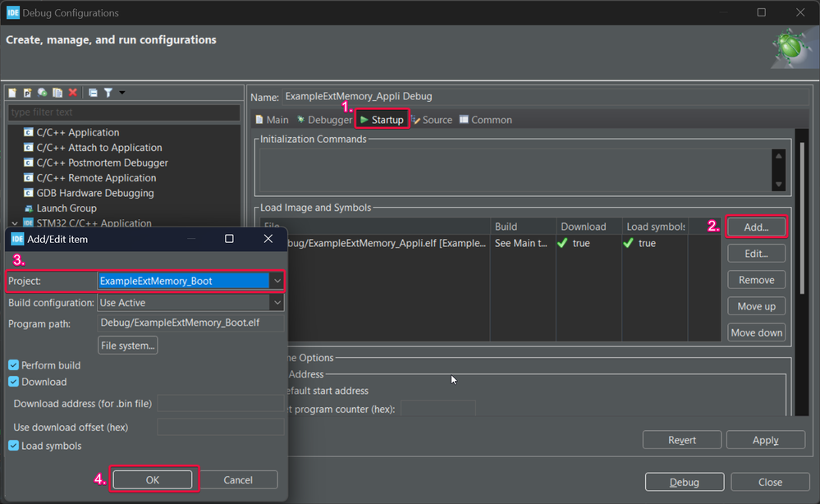Open the Build configuration dropdown
Image resolution: width=820 pixels, height=504 pixels.
[x=277, y=302]
